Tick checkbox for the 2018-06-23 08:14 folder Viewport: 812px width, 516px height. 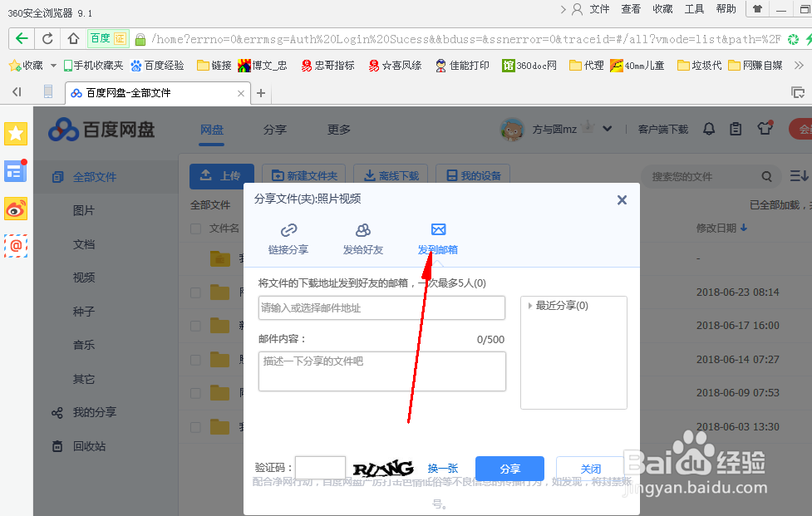point(196,292)
